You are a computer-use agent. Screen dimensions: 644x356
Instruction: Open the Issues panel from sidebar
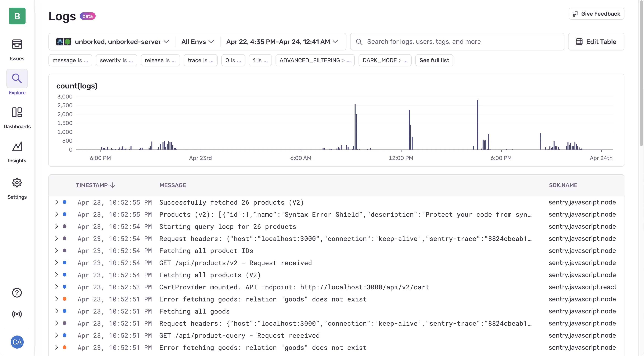click(17, 49)
